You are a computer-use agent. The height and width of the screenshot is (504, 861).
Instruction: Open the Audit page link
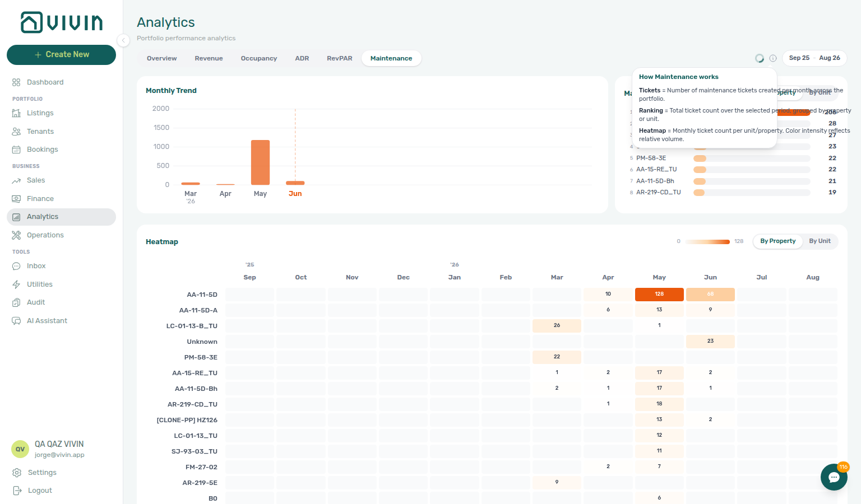(61, 302)
